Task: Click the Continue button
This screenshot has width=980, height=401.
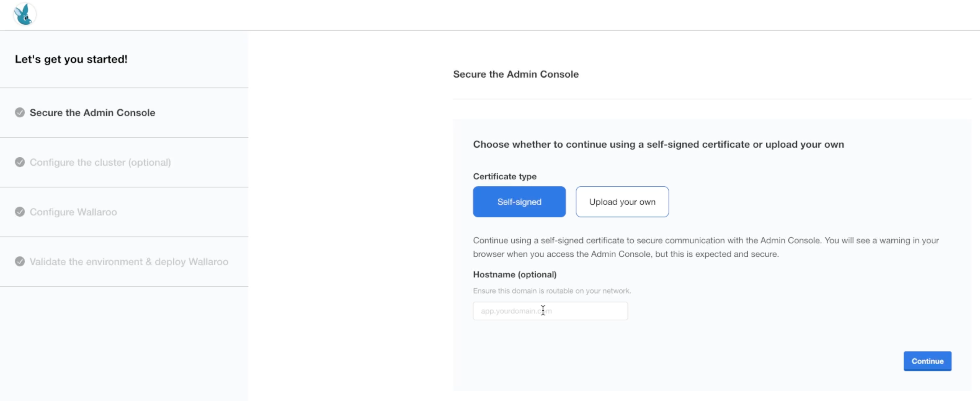Action: 928,361
